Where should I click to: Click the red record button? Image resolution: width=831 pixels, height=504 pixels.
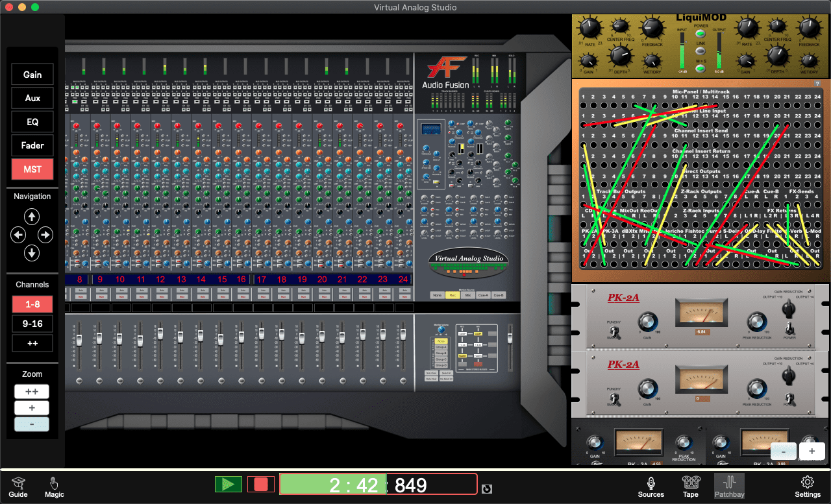click(261, 484)
